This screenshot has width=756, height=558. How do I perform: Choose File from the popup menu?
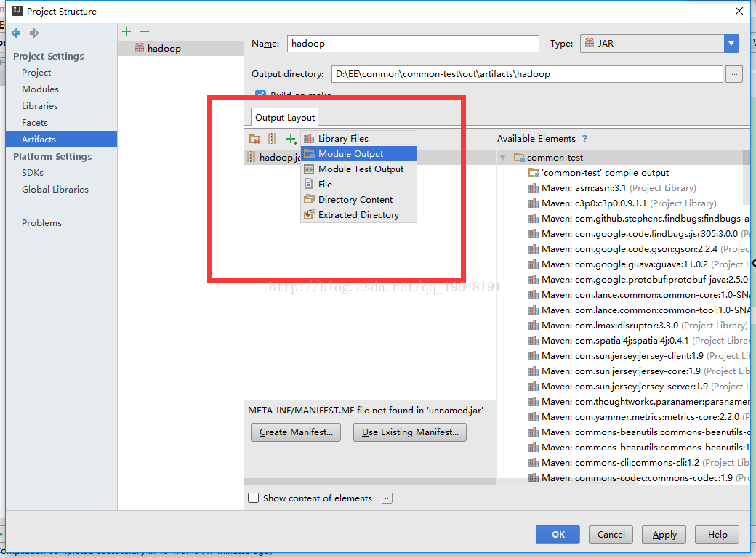358,184
